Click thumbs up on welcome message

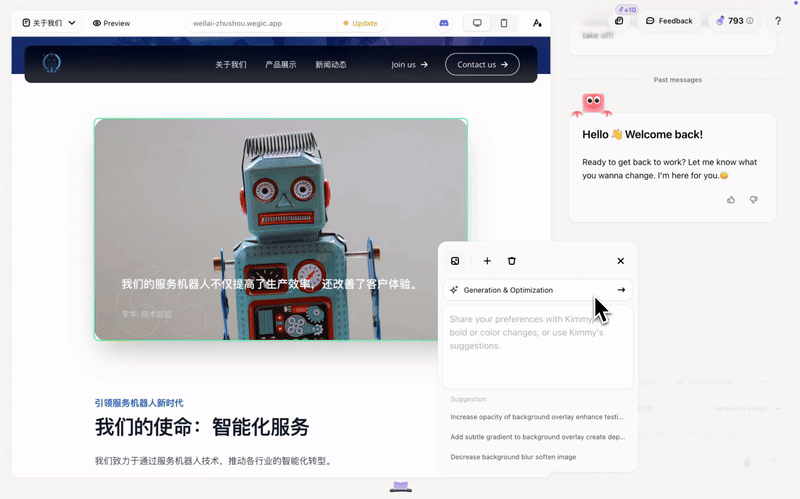pyautogui.click(x=731, y=199)
